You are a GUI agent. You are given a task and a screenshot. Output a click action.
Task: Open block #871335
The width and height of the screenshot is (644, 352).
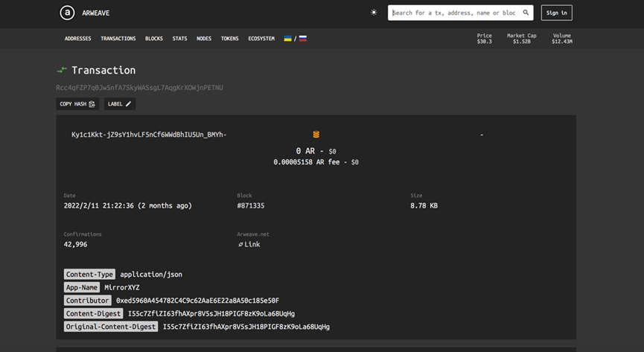point(251,206)
